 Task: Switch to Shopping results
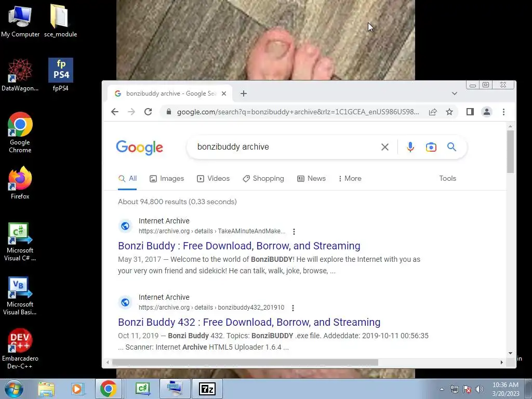point(263,179)
